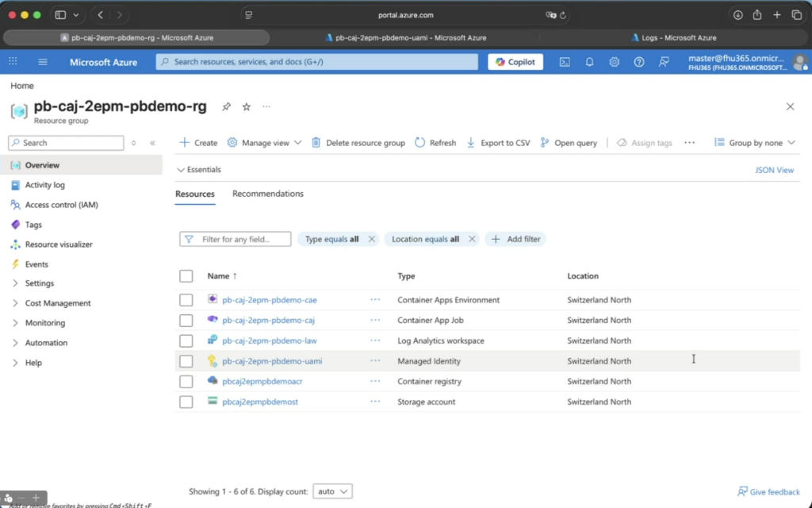Screen dimensions: 812x508
Task: Open the Group by none dropdown
Action: click(755, 143)
